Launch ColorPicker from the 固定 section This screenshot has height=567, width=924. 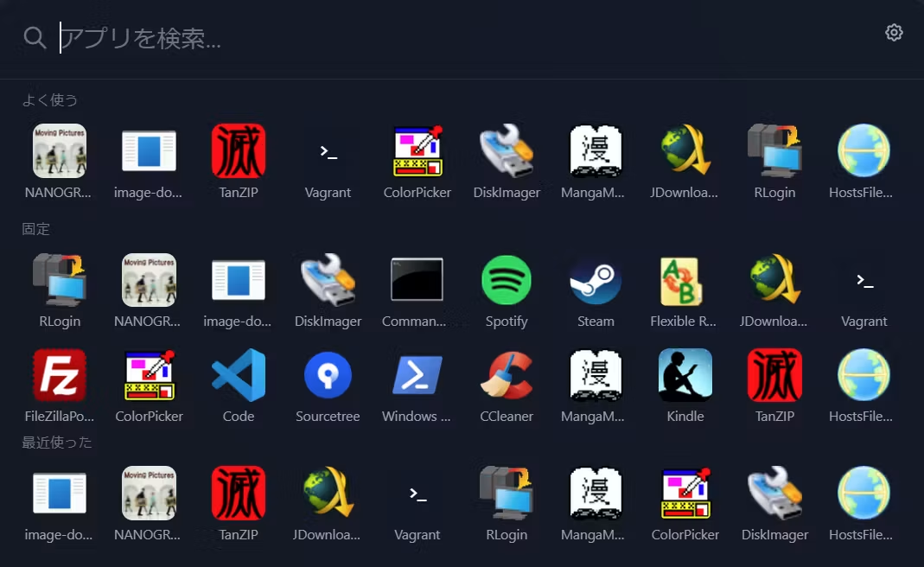pyautogui.click(x=149, y=385)
